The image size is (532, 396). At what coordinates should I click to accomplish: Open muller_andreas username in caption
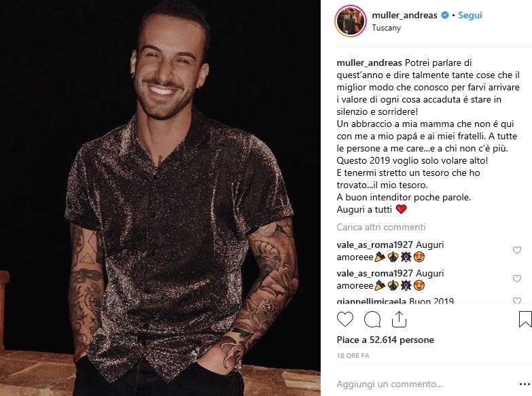pos(369,62)
